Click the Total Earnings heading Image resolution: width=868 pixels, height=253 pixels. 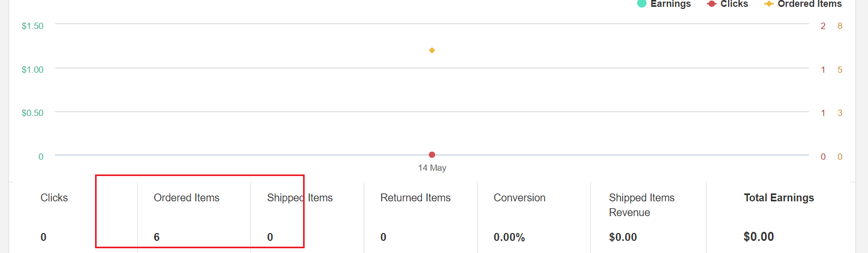pyautogui.click(x=778, y=198)
